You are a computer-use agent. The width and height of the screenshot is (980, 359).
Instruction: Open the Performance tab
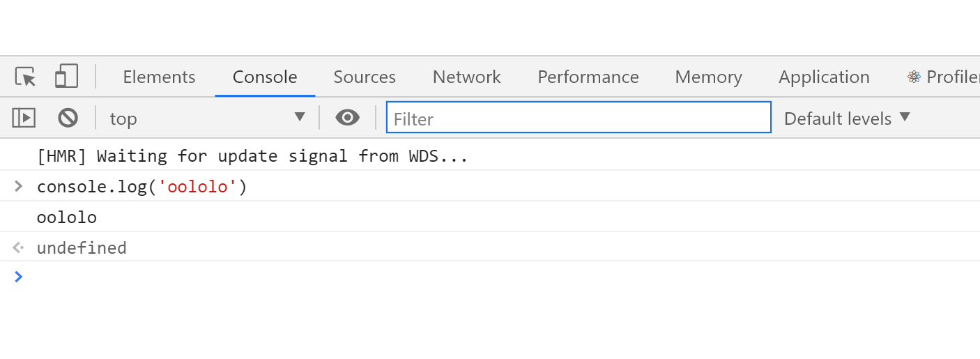click(x=588, y=77)
